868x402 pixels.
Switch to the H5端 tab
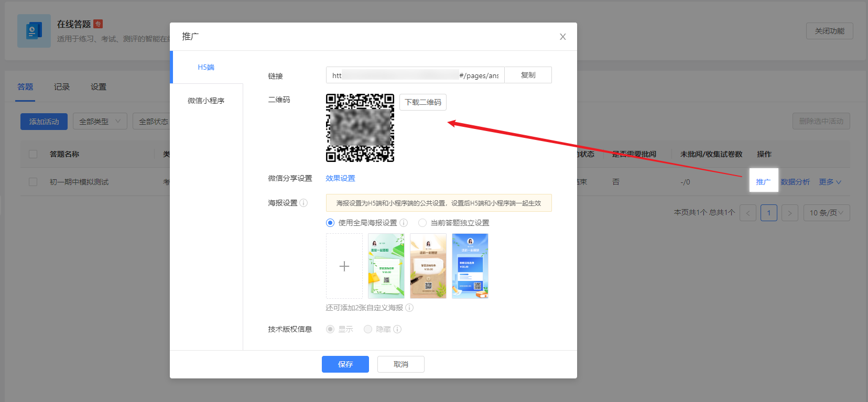206,67
